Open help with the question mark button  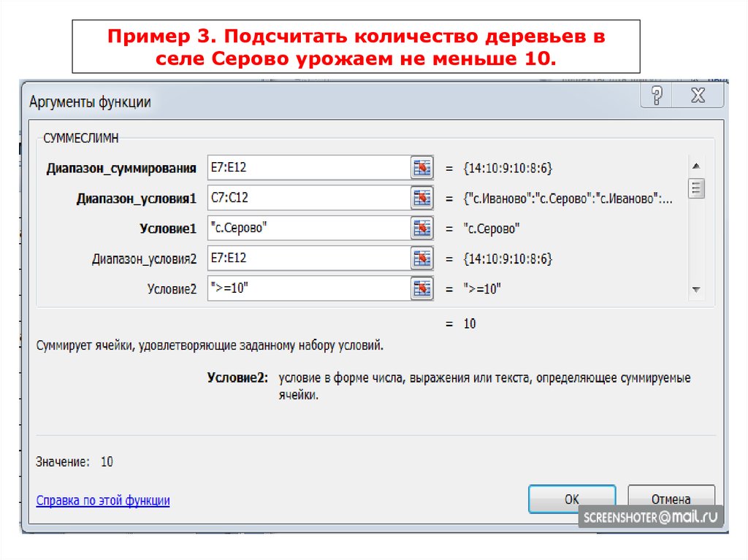pyautogui.click(x=657, y=96)
